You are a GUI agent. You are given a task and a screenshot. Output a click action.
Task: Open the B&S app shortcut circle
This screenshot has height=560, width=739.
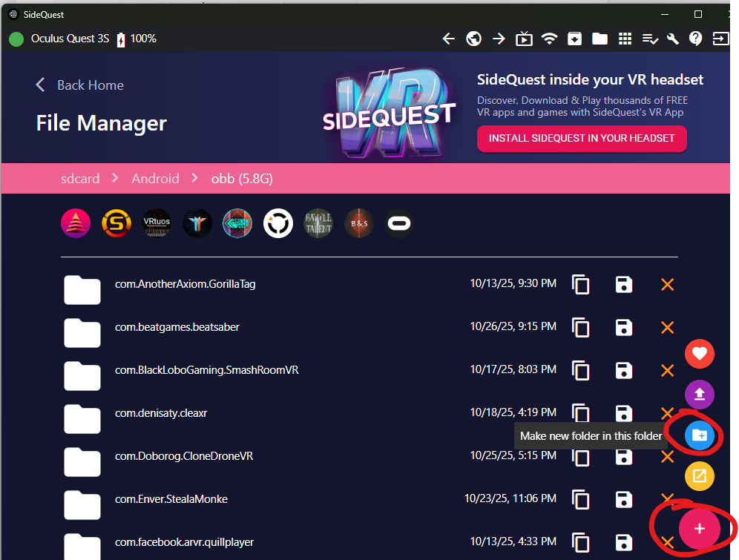point(359,223)
